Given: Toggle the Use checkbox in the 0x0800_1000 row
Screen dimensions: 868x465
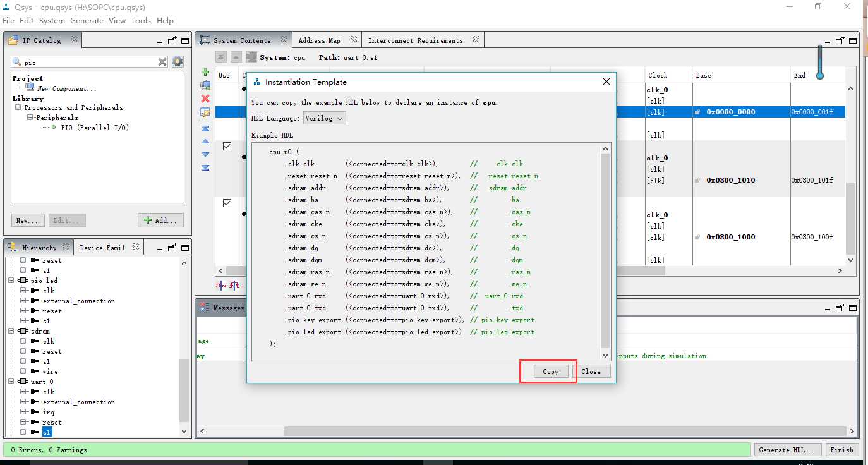Looking at the screenshot, I should click(227, 203).
